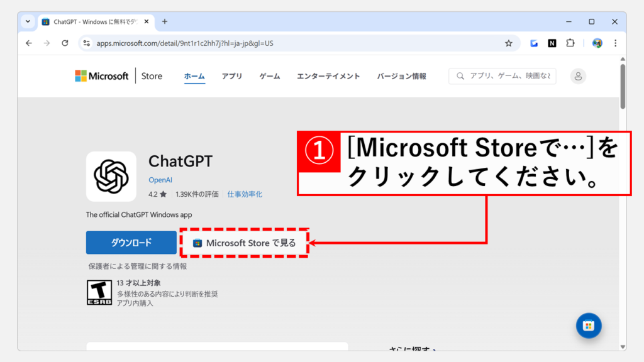644x362 pixels.
Task: Select the ChatGPT - Windows browser tab
Action: tap(96, 22)
